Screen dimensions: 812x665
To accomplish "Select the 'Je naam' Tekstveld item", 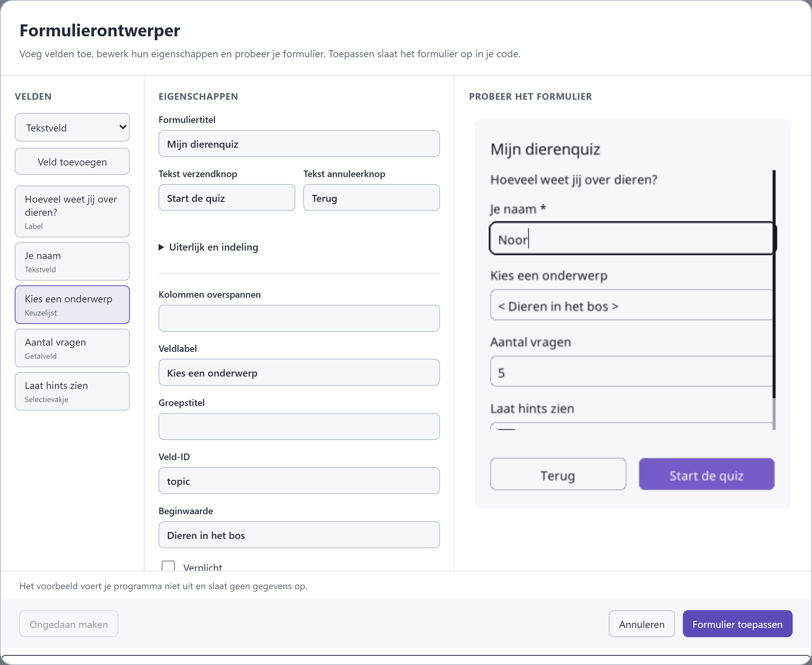I will pos(72,261).
